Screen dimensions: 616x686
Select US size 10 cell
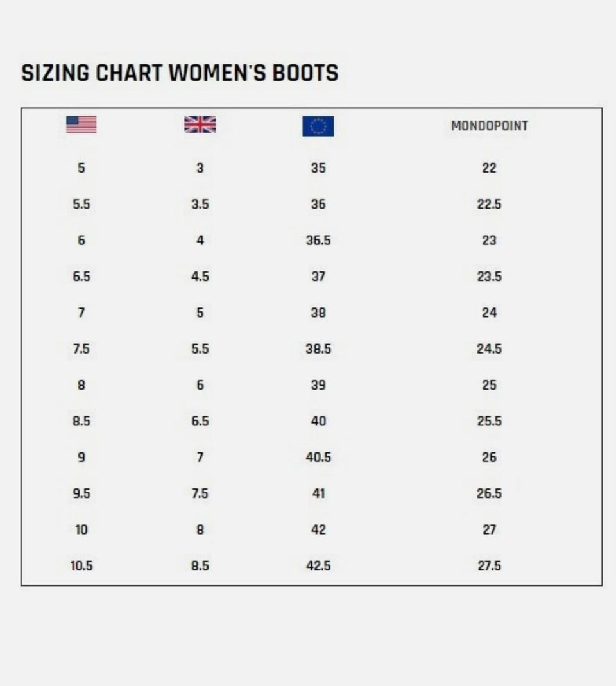(81, 530)
